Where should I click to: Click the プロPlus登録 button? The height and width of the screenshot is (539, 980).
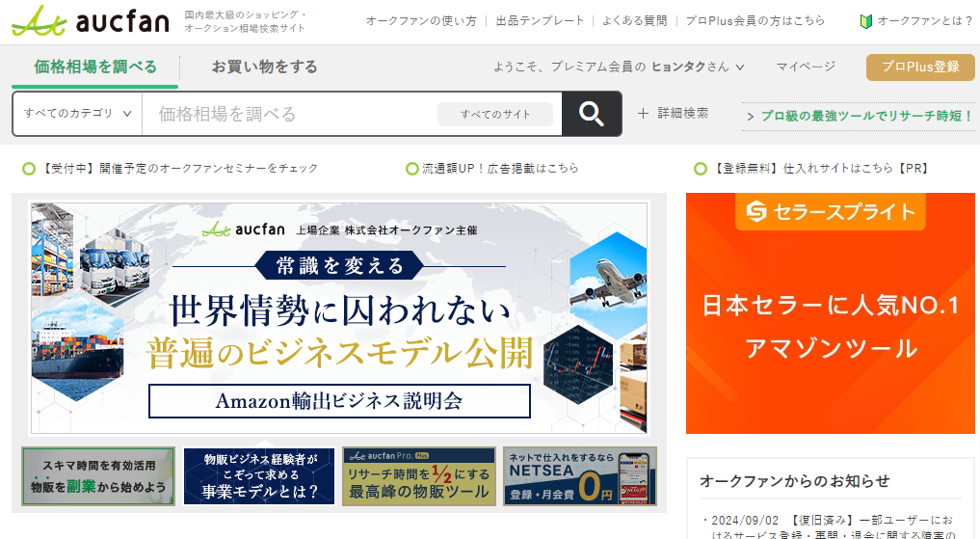(920, 67)
